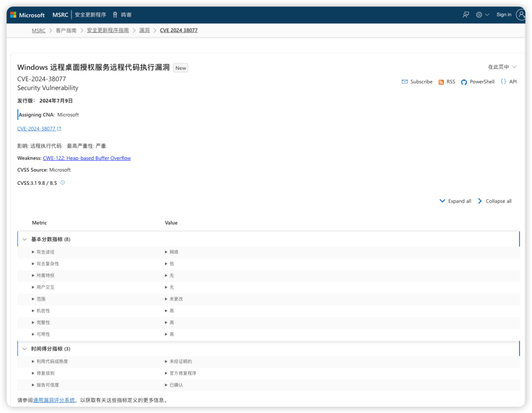The image size is (532, 413).
Task: Click the API braces icon
Action: [x=503, y=82]
